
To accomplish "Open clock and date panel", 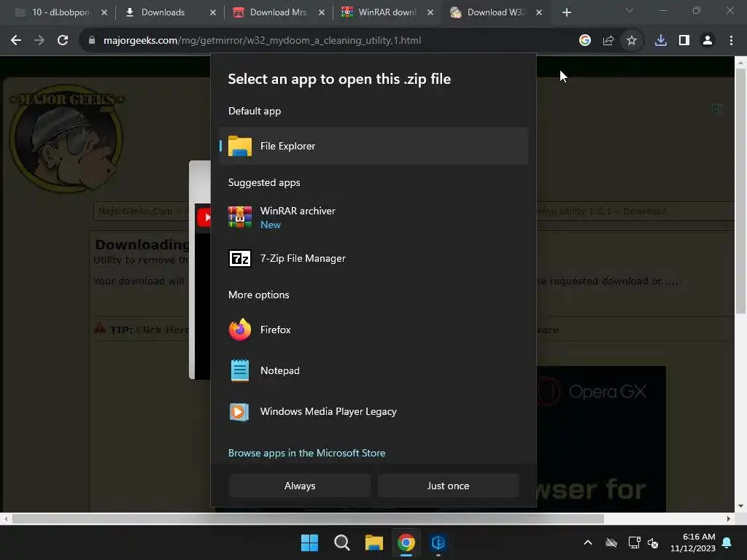I will coord(693,542).
